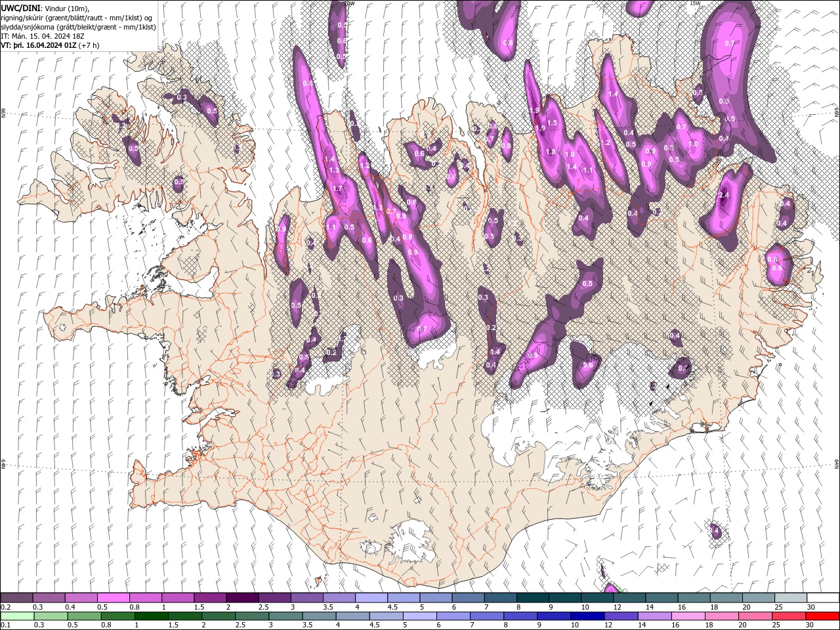
Task: Pick the dark blue rain swatch between 10 and 12
Action: coord(588,616)
